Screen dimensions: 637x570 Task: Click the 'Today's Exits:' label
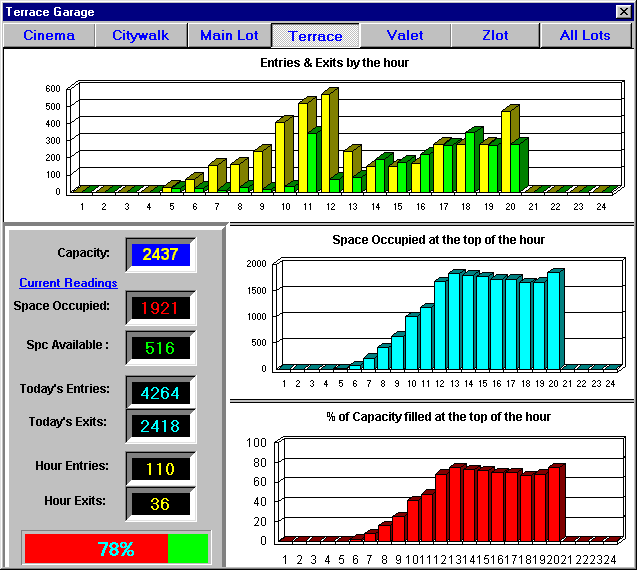pyautogui.click(x=67, y=422)
